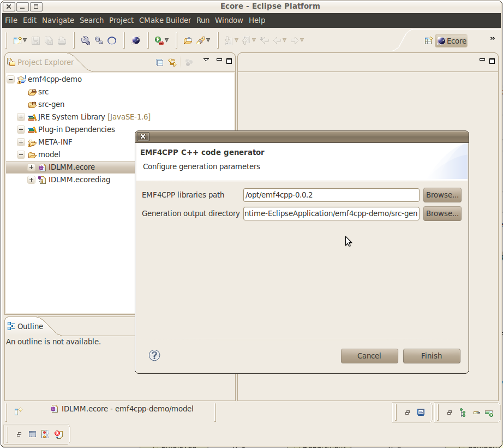Click the Print toolbar icon

click(x=62, y=40)
